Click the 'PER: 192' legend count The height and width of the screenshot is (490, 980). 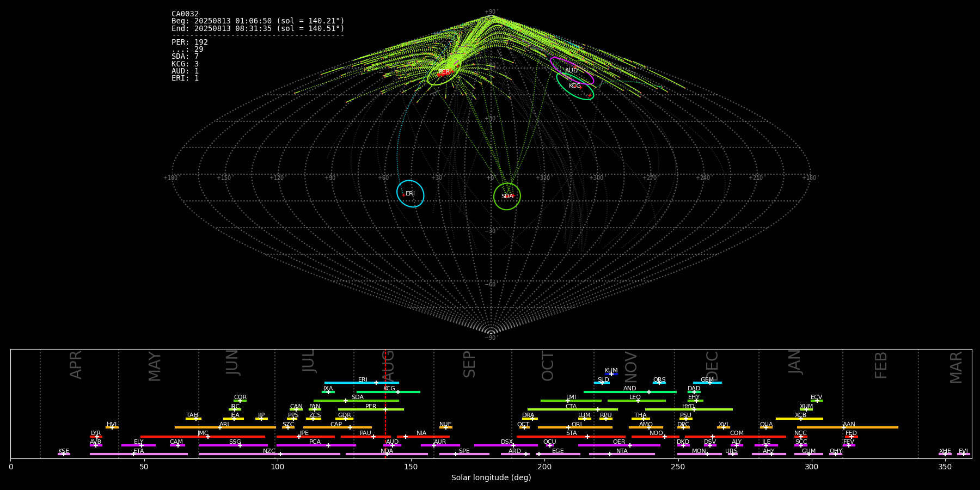189,42
